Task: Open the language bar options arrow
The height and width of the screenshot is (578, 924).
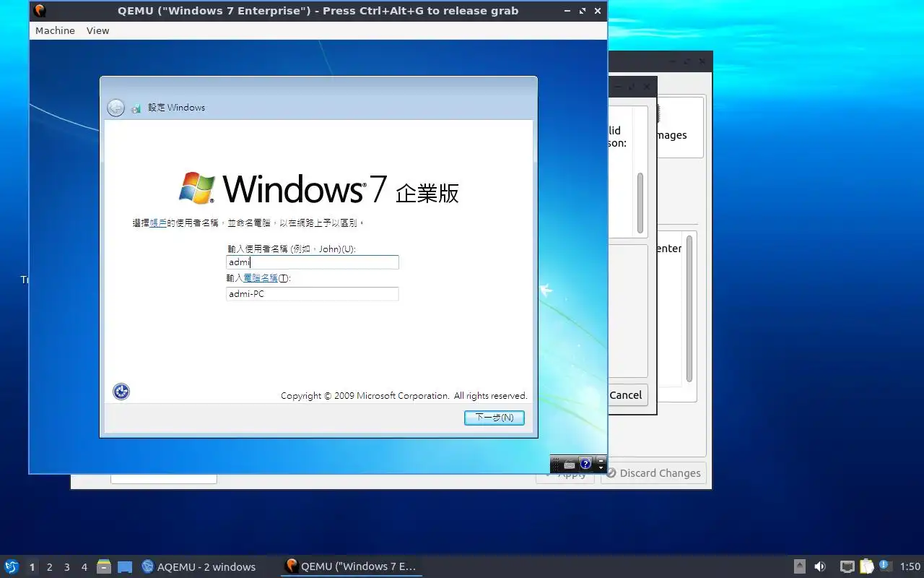Action: click(x=601, y=468)
